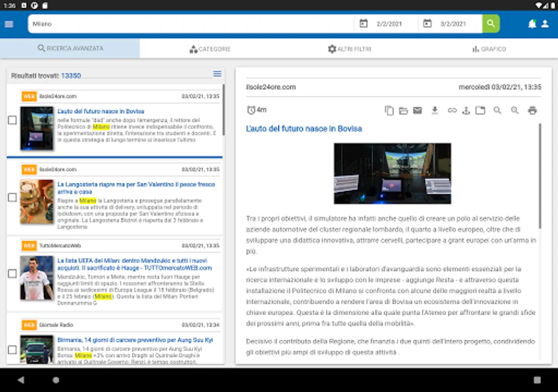Click the ilsole24ore.com source in article header
Viewport: 558px width, 392px height.
pos(271,87)
